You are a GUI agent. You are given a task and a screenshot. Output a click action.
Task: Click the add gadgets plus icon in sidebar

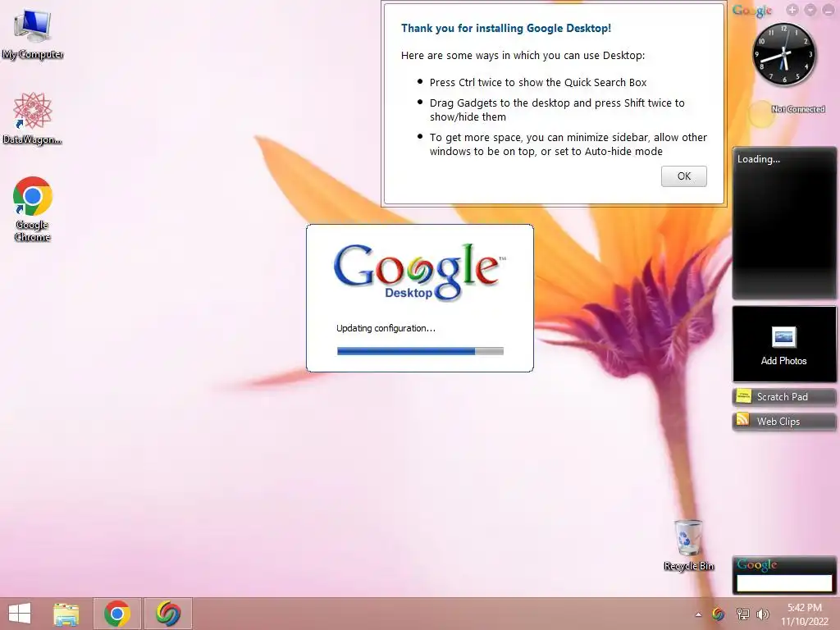[792, 10]
